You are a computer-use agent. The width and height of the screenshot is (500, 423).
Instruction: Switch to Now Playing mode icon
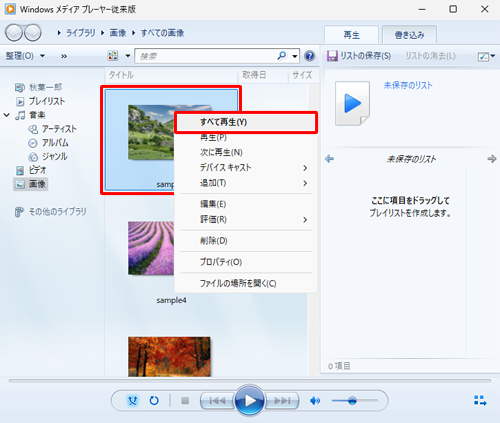[480, 400]
